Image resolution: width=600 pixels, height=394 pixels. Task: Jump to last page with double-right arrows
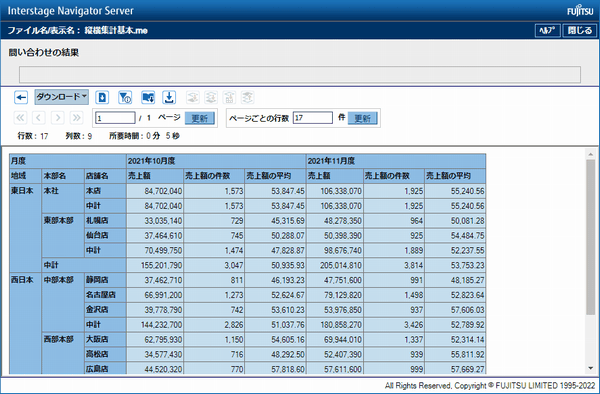[77, 117]
